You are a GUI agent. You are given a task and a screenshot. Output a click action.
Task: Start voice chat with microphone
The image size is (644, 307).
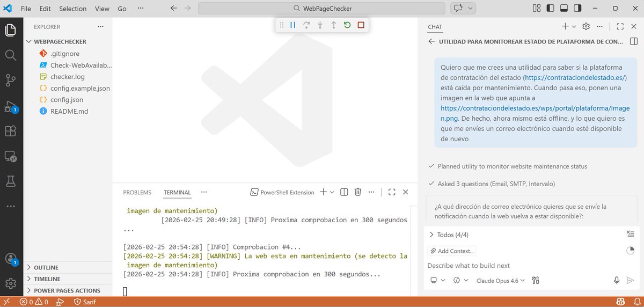click(x=617, y=280)
